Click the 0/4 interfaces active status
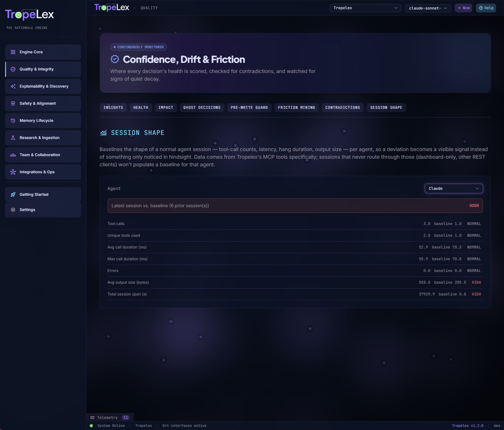 pos(184,426)
